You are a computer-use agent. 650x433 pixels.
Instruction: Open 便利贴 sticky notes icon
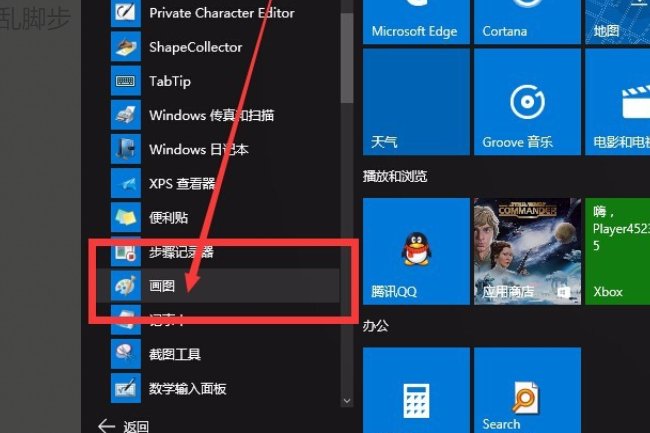pyautogui.click(x=126, y=218)
